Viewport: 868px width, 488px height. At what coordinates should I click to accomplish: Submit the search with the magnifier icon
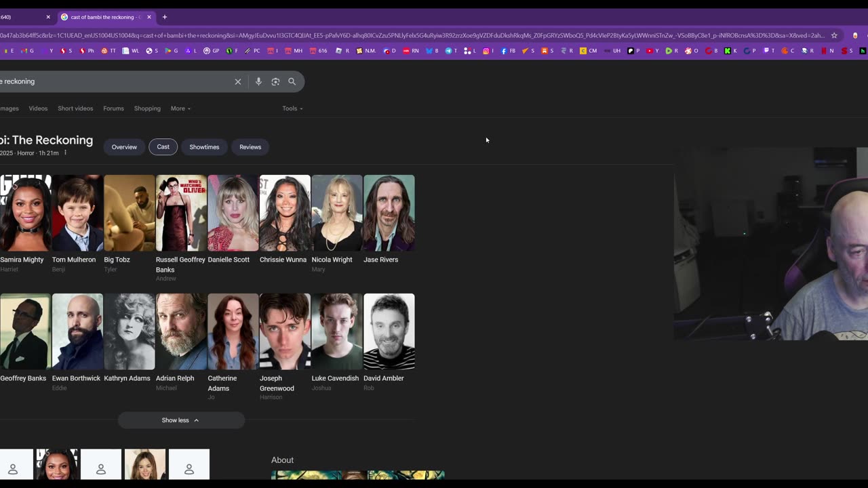pyautogui.click(x=292, y=81)
